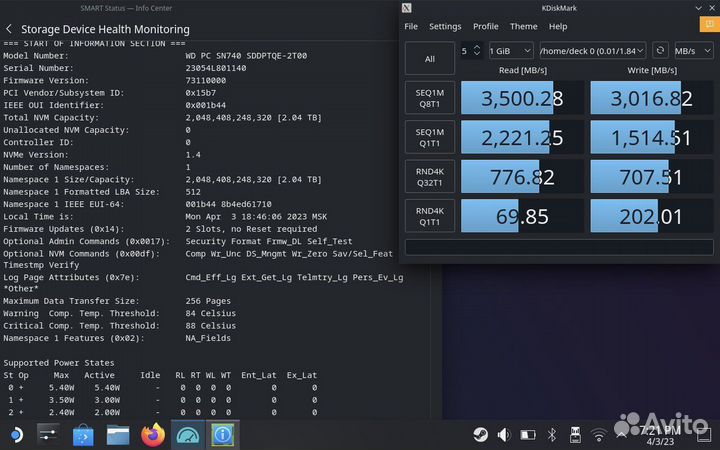Open Wi-Fi networks tray icon
Screen dimensions: 720x450
pyautogui.click(x=598, y=434)
